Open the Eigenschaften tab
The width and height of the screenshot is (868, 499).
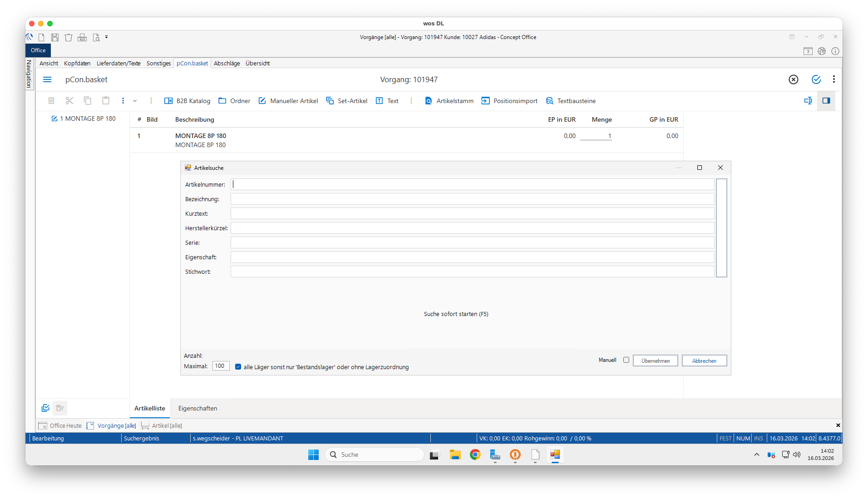[x=197, y=408]
